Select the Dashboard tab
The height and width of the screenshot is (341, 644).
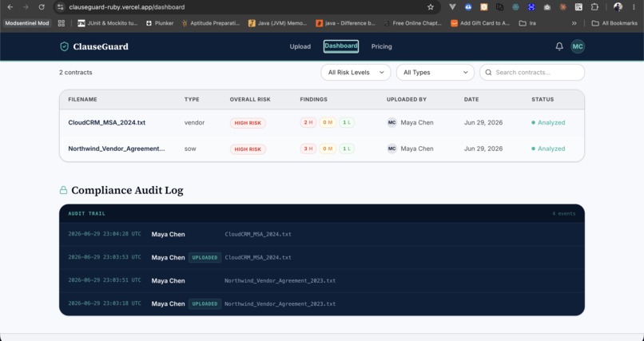coord(341,46)
